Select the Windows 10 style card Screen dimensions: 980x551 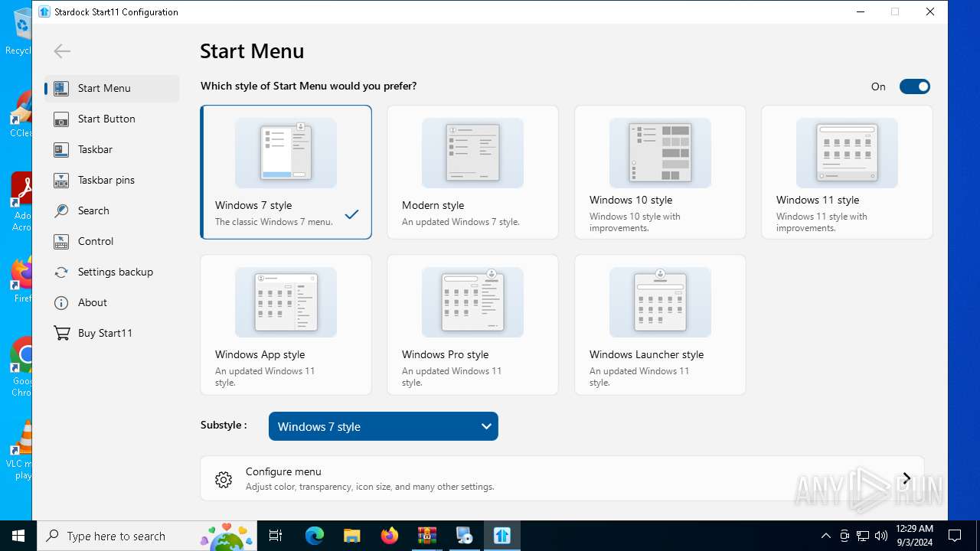coord(660,172)
